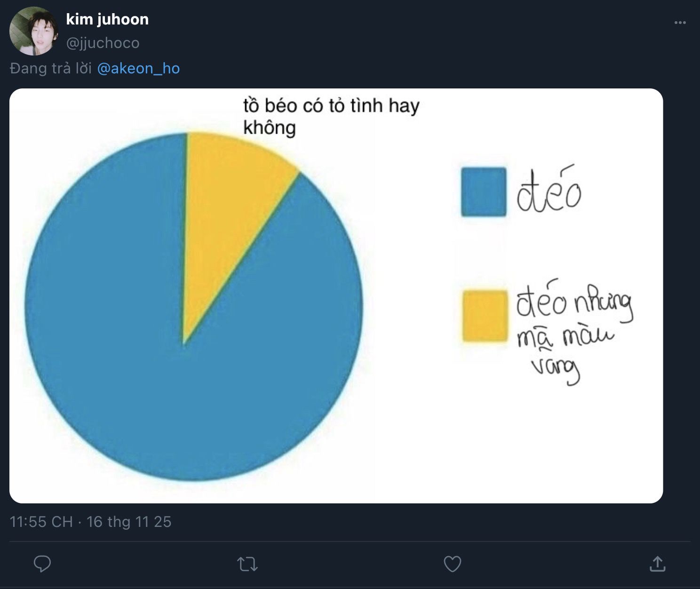
Task: Click the tweet time 11:55 CH
Action: click(x=41, y=522)
